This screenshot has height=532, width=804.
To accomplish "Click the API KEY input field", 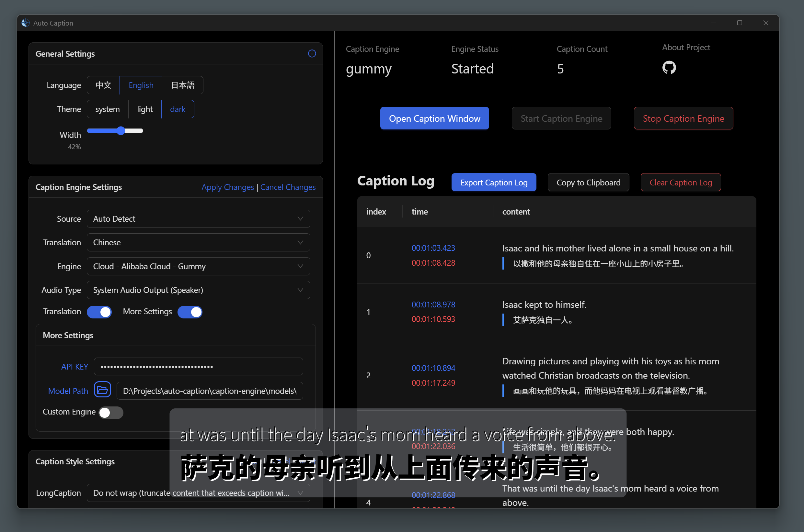I will (x=198, y=366).
